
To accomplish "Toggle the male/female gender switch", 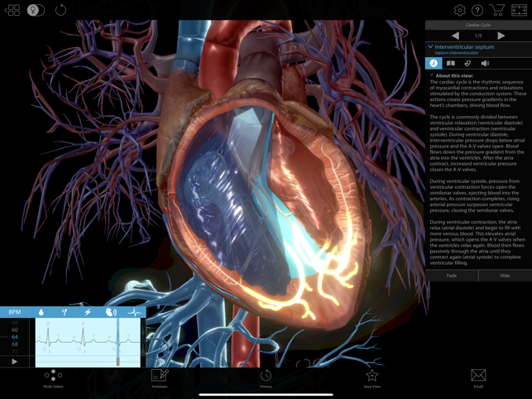I will pos(35,11).
